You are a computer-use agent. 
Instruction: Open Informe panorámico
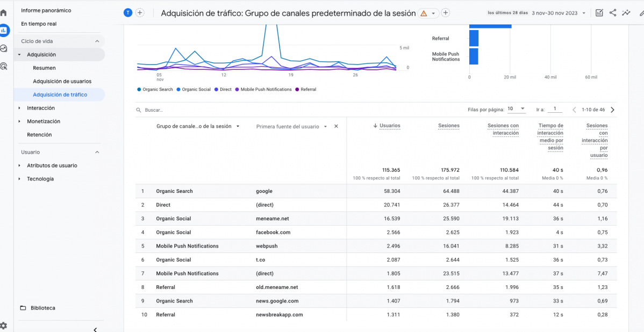(x=46, y=10)
